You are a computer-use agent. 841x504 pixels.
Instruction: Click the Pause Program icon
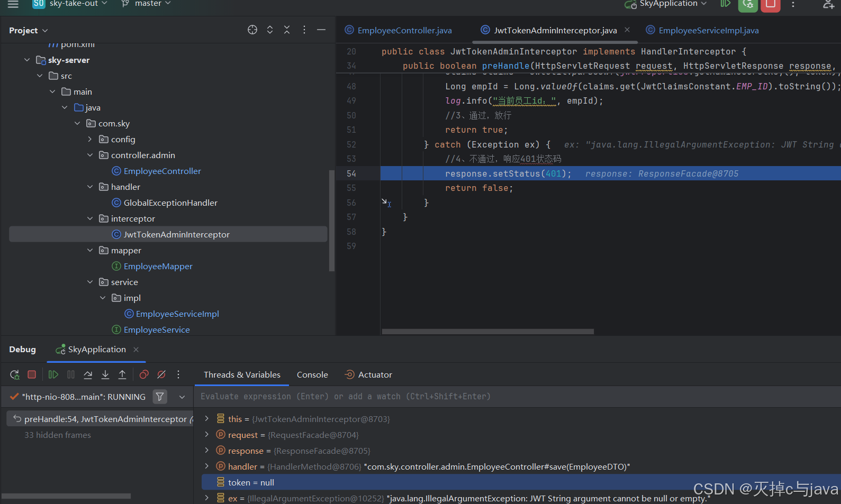click(x=71, y=374)
